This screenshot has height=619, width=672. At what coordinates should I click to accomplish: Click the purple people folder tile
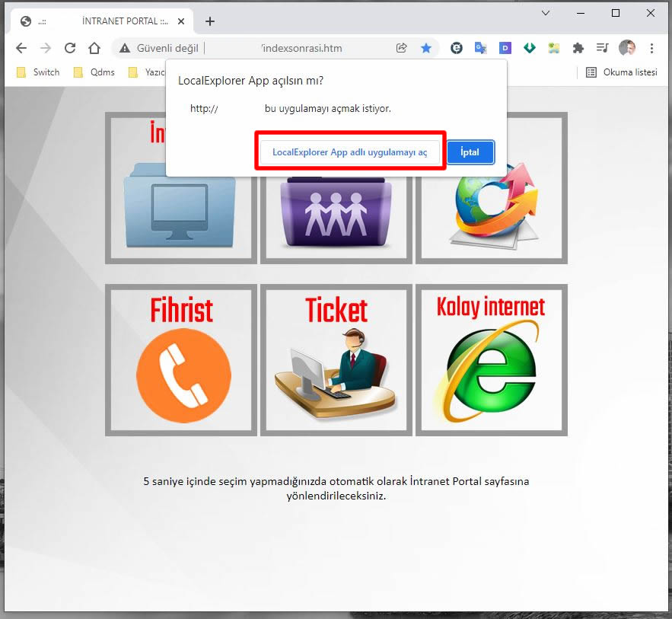pos(336,217)
